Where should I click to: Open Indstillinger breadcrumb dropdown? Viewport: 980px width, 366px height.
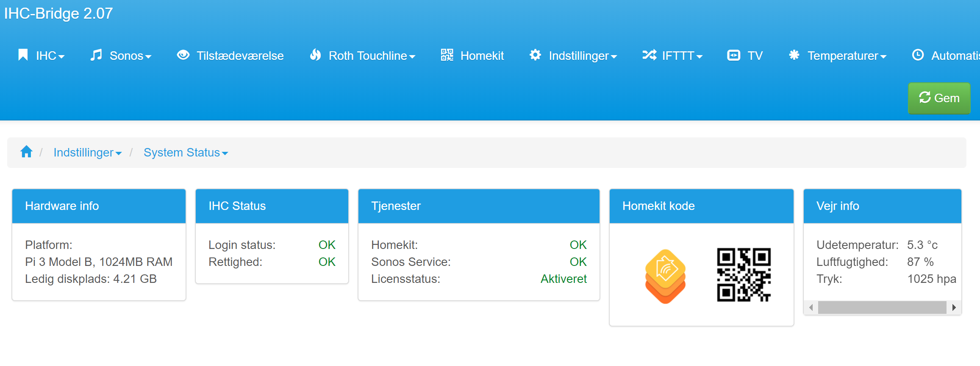tap(87, 153)
